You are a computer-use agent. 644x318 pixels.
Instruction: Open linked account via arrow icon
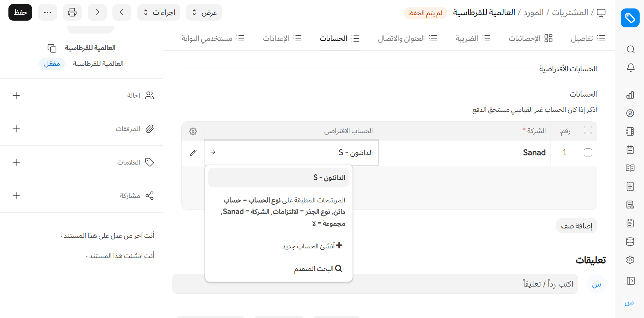click(x=213, y=152)
